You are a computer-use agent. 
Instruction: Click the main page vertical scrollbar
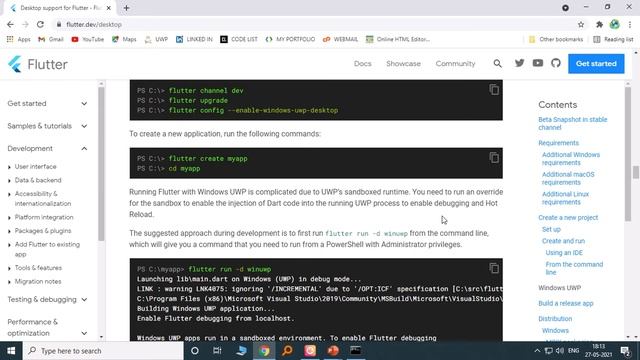[636, 172]
